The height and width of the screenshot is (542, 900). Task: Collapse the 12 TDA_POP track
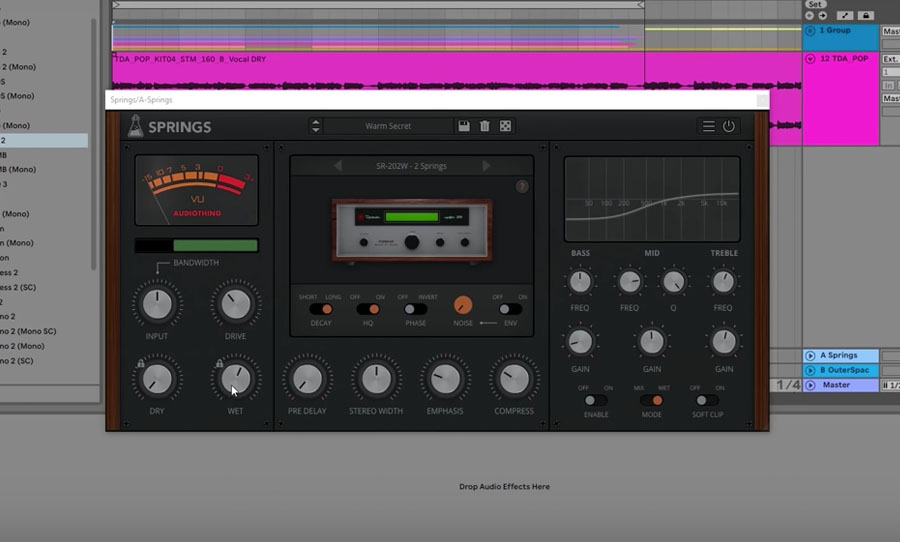810,59
